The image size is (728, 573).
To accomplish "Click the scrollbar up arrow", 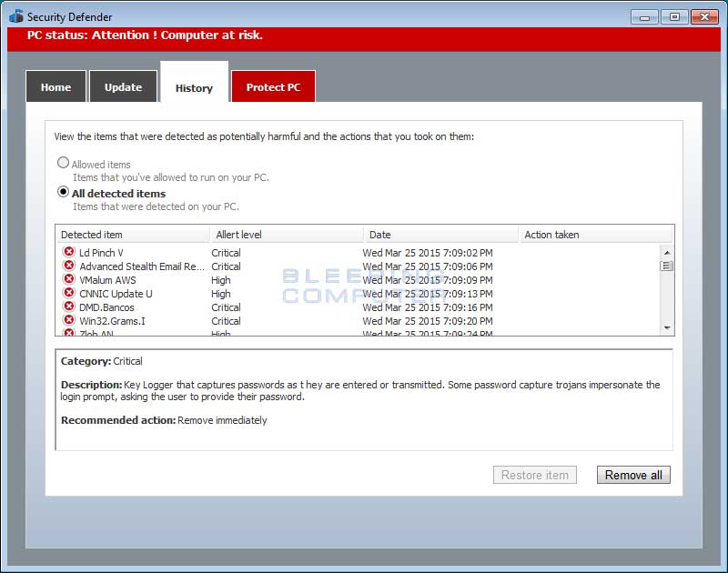I will [667, 252].
